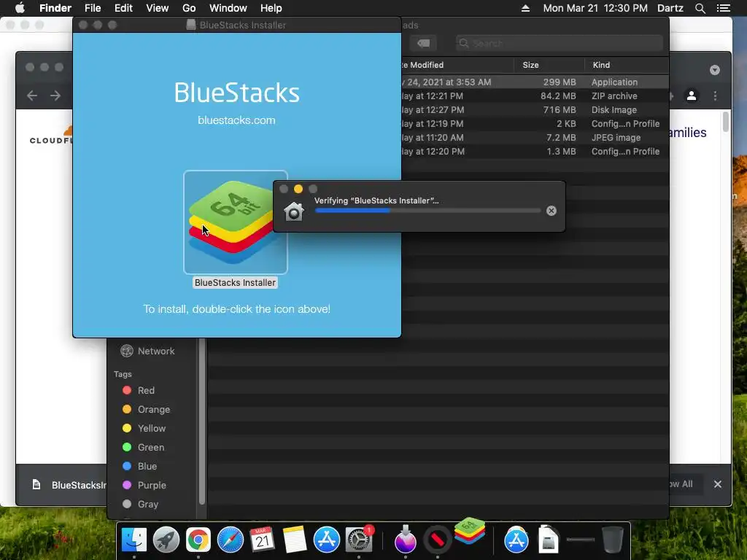Open System Preferences from the Dock
This screenshot has height=560, width=747.
click(x=359, y=540)
